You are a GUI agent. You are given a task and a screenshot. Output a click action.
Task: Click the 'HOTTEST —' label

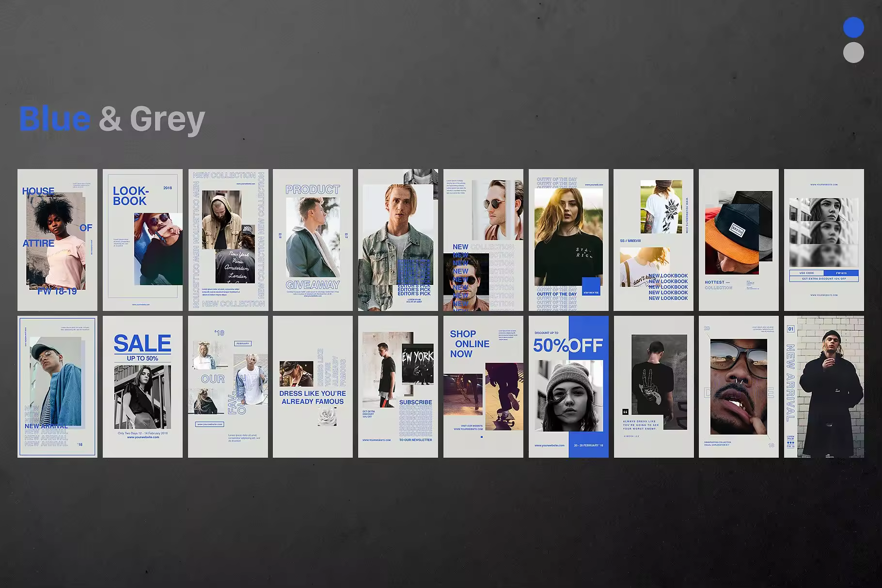717,282
